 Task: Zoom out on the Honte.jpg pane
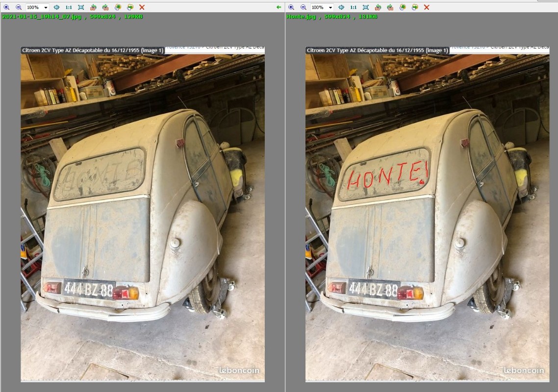pos(303,7)
